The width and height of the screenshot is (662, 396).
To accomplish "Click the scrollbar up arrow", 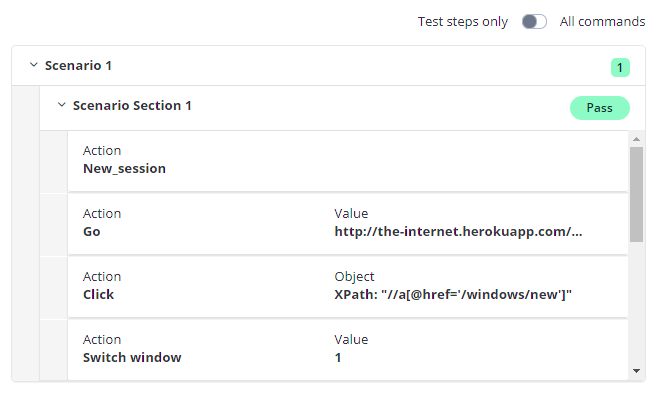I will pyautogui.click(x=637, y=139).
